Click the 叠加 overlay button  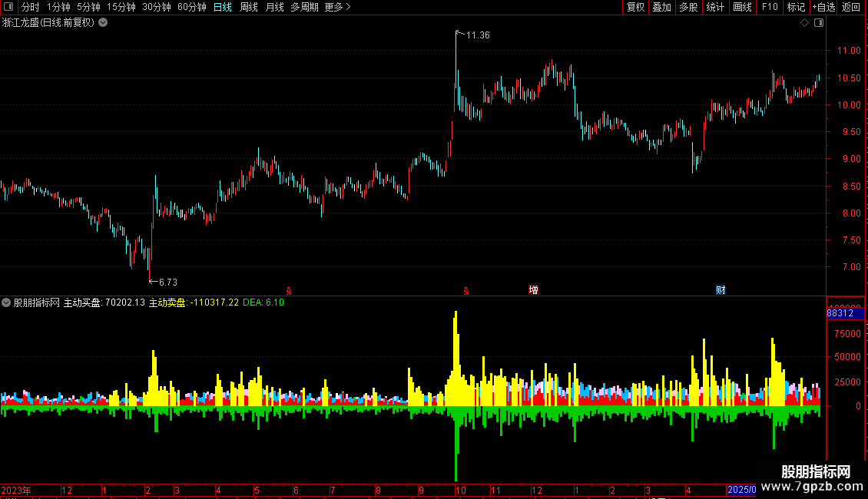pos(661,7)
